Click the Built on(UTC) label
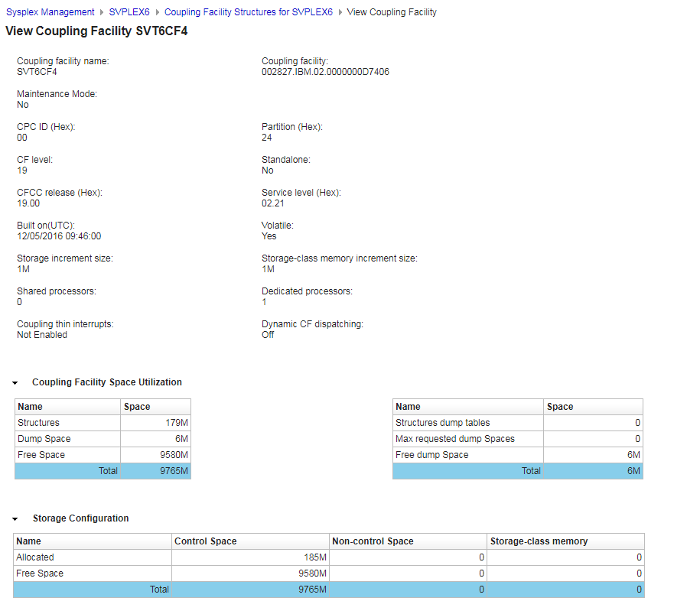This screenshot has height=614, width=700. click(46, 226)
